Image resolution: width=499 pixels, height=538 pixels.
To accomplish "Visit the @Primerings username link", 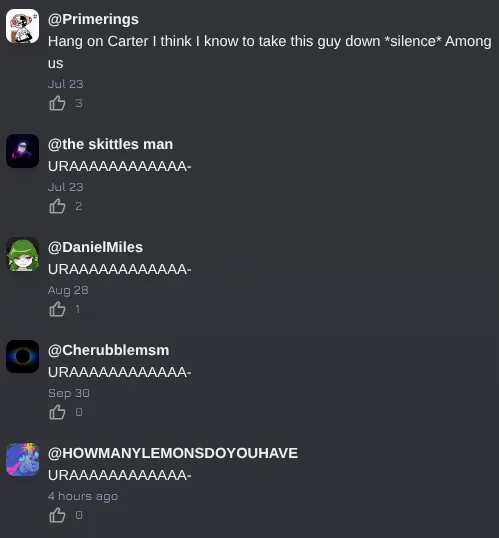I will tap(93, 20).
